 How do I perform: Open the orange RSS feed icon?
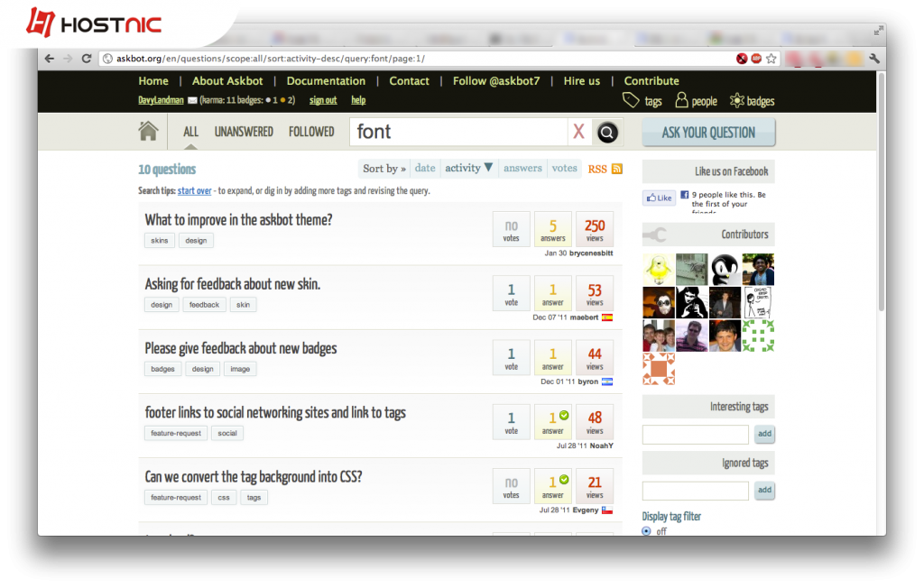click(x=617, y=169)
